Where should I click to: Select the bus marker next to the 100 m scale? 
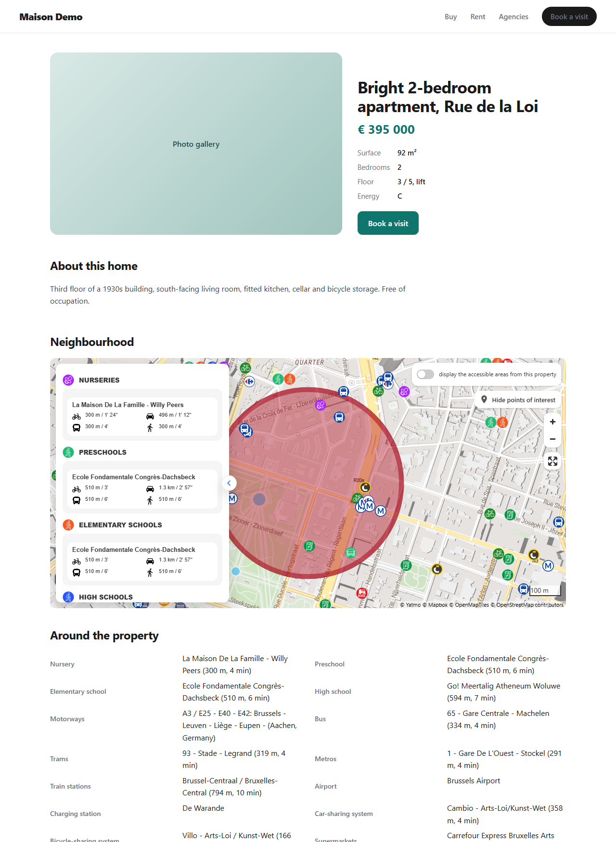tap(524, 588)
